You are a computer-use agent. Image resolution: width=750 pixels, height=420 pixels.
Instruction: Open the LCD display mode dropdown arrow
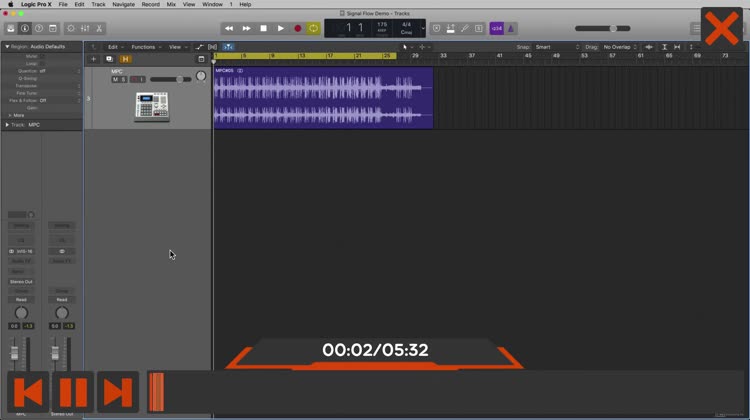click(423, 28)
